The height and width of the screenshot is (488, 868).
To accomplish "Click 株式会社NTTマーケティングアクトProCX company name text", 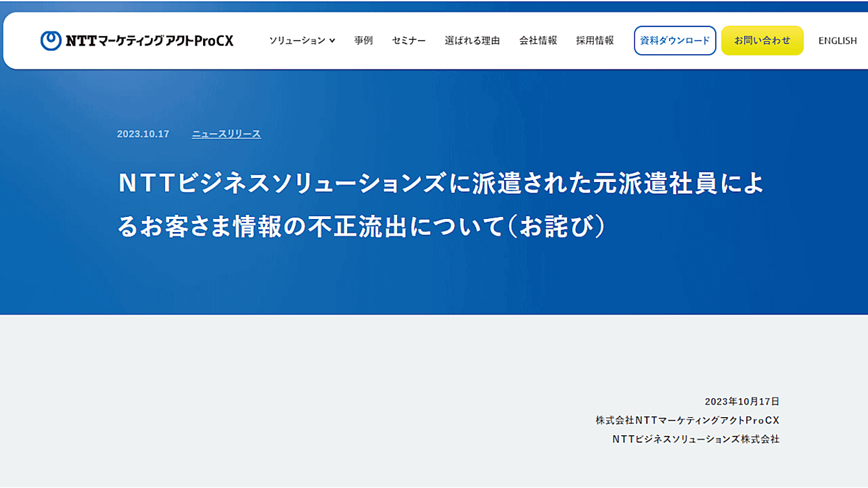I will [687, 421].
